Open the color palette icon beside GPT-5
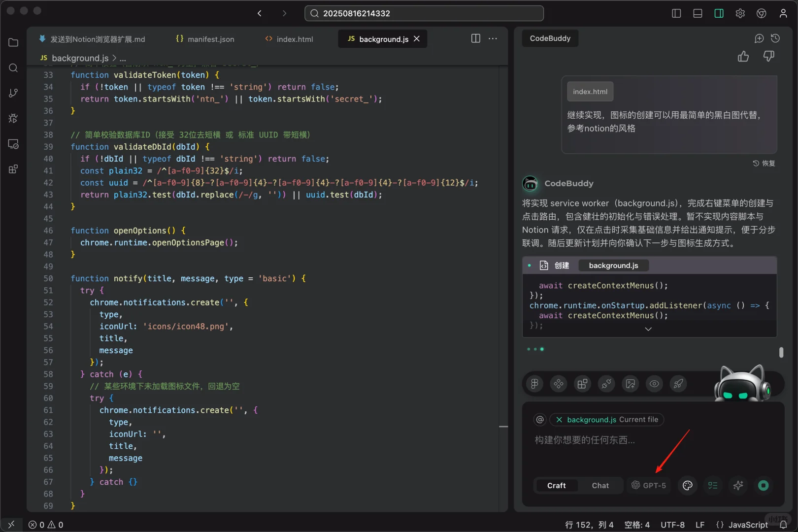 click(x=688, y=486)
